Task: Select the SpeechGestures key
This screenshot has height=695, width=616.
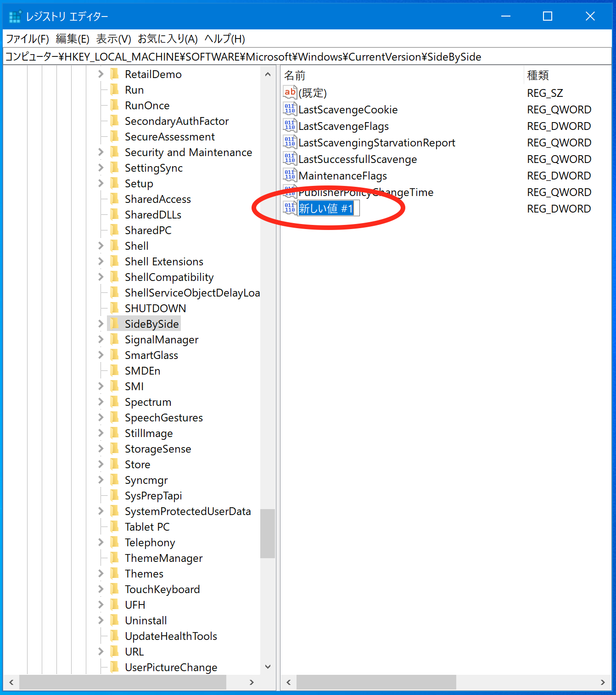Action: pyautogui.click(x=164, y=417)
